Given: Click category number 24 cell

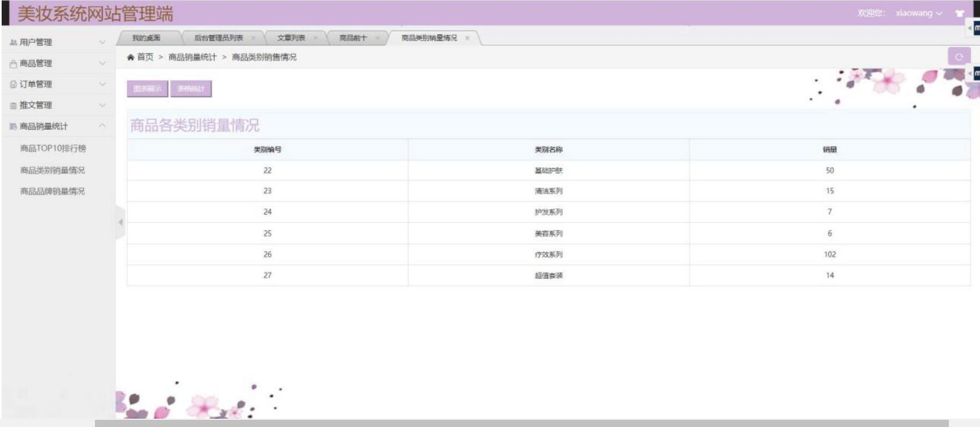Looking at the screenshot, I should click(x=268, y=212).
